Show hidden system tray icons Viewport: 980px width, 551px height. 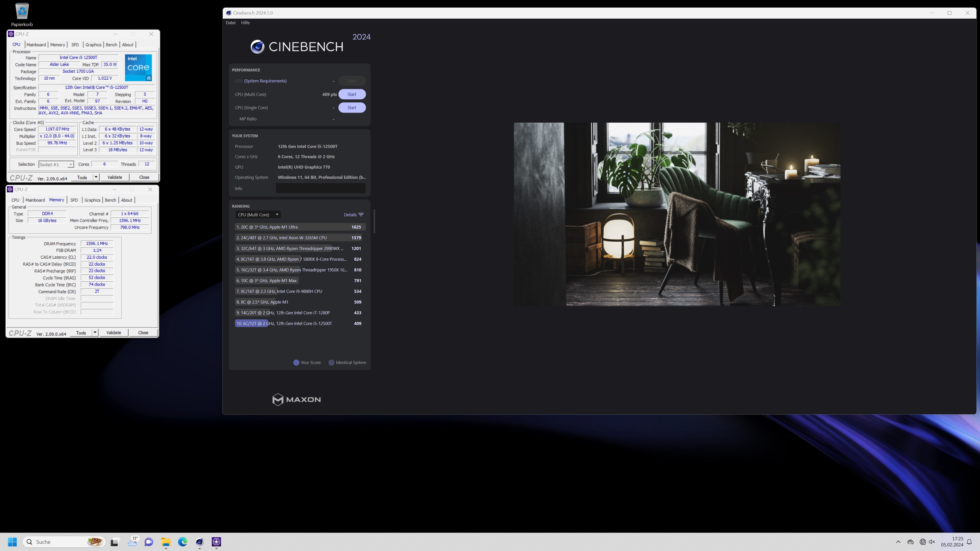898,542
